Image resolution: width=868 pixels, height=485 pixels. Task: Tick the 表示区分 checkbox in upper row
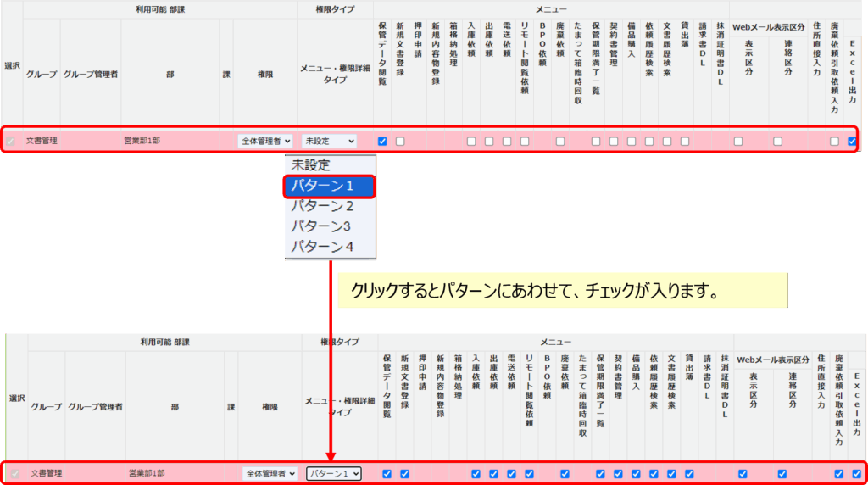[738, 142]
